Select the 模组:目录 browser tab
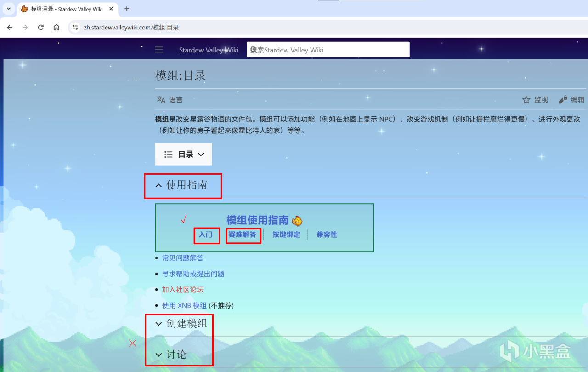Screen dimensions: 588x372 pyautogui.click(x=67, y=9)
